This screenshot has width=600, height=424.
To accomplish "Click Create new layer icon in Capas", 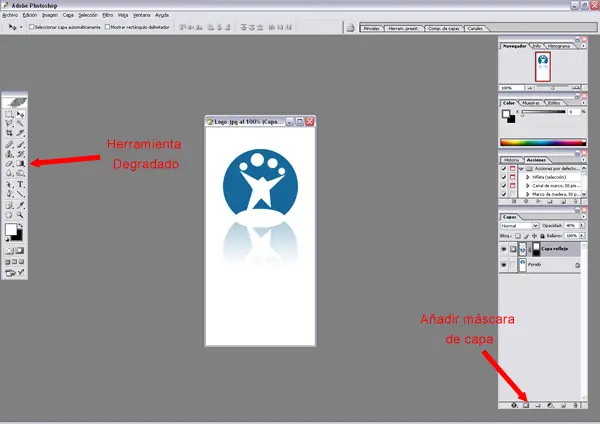I will (x=563, y=405).
